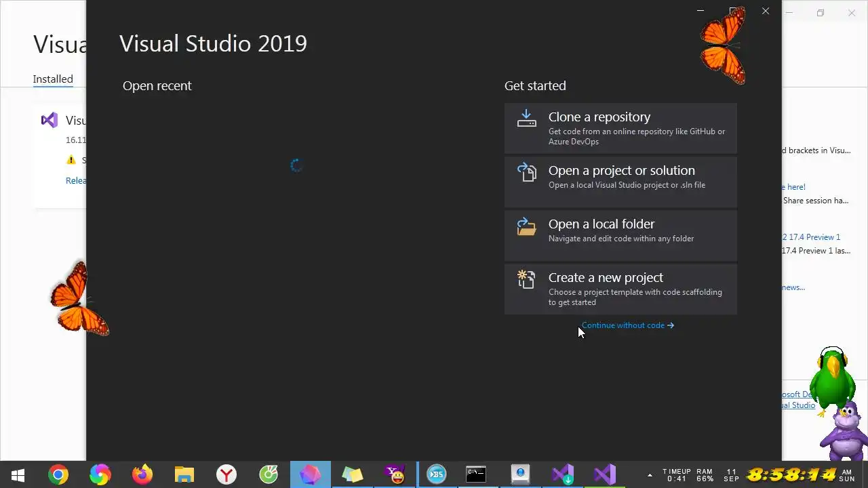Open the Yahoo Messenger taskbar icon
Viewport: 868px width, 488px height.
[x=395, y=474]
